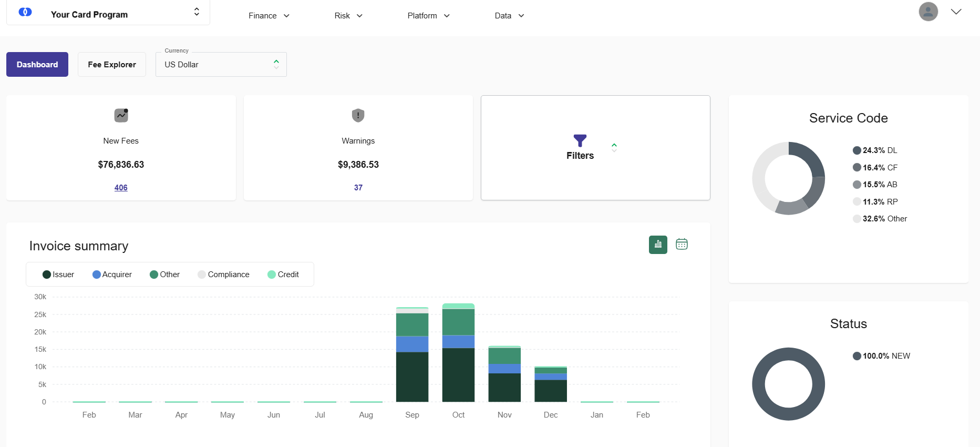Toggle AB slice in Service Code legend
The height and width of the screenshot is (447, 980).
[x=875, y=185]
